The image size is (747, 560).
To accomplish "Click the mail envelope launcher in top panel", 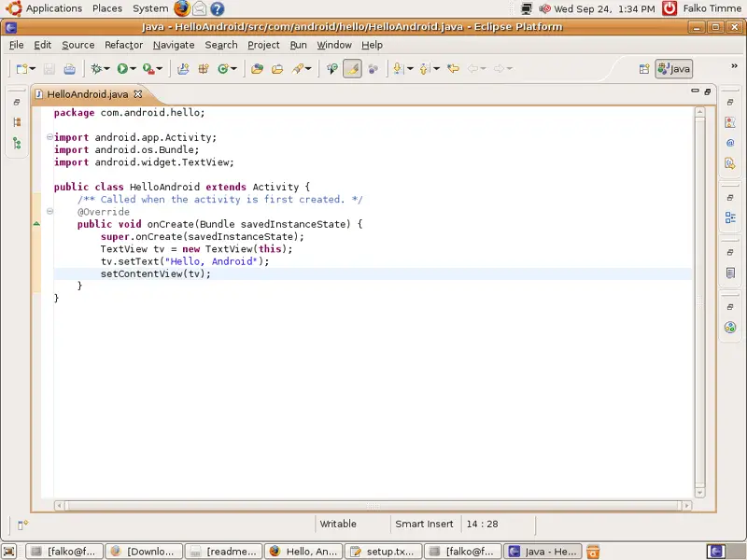I will click(x=199, y=8).
